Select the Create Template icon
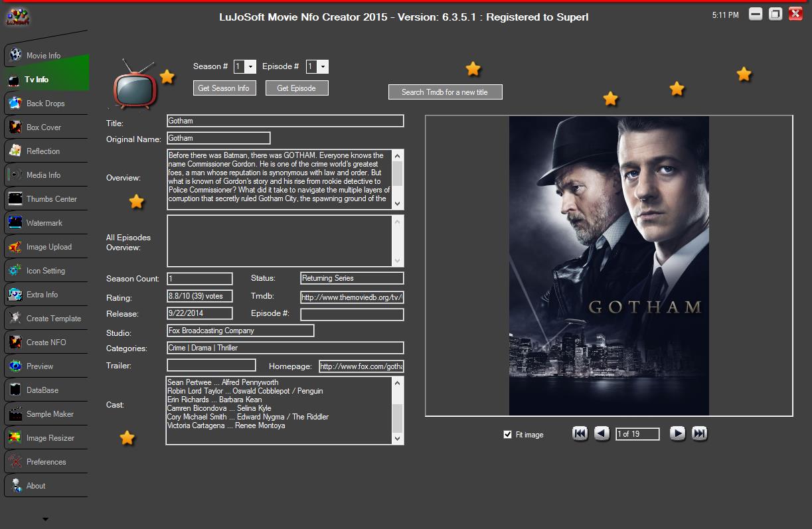The width and height of the screenshot is (812, 529). (15, 318)
